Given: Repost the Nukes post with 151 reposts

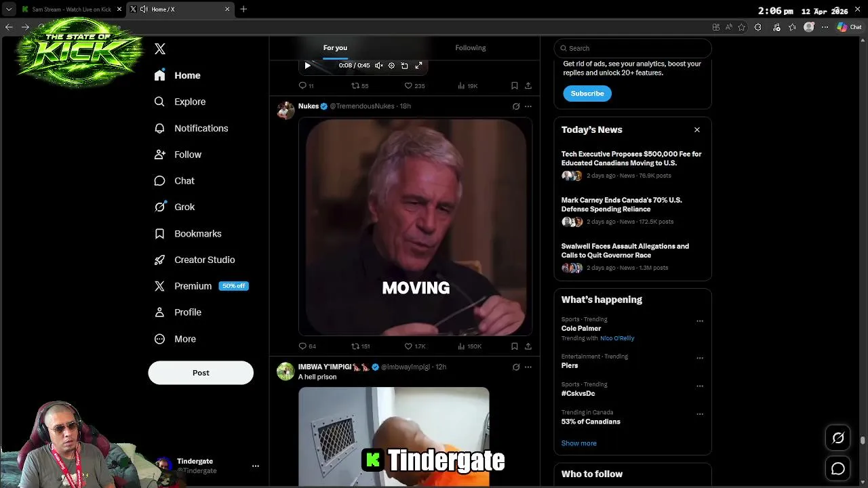Looking at the screenshot, I should tap(360, 346).
